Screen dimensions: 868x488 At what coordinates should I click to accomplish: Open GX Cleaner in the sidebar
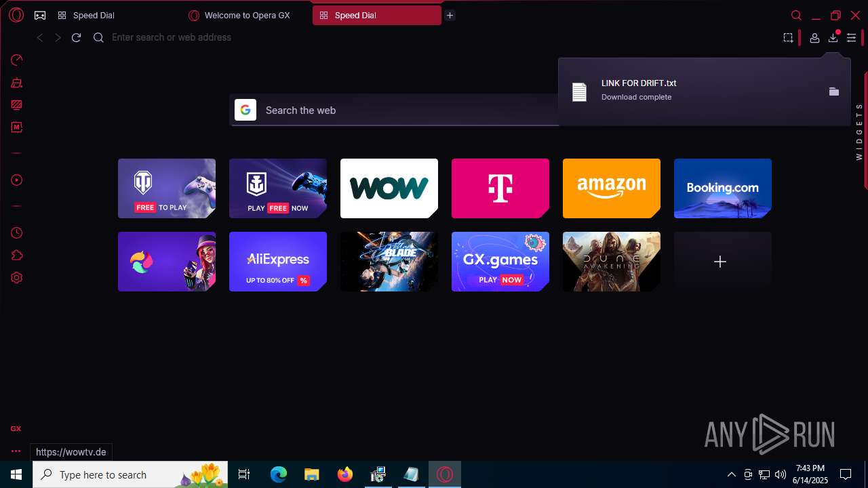click(x=17, y=83)
